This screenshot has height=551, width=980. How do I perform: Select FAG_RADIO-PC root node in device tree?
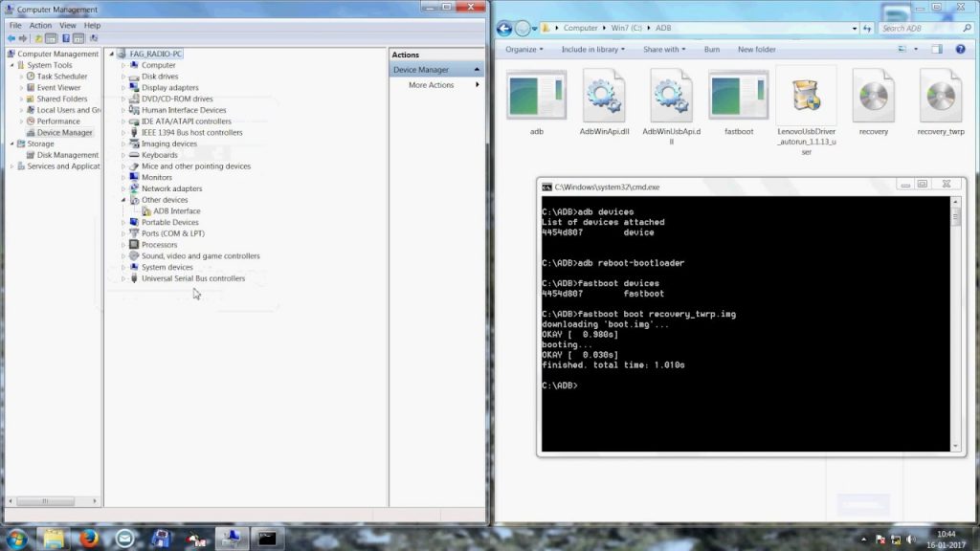tap(156, 54)
